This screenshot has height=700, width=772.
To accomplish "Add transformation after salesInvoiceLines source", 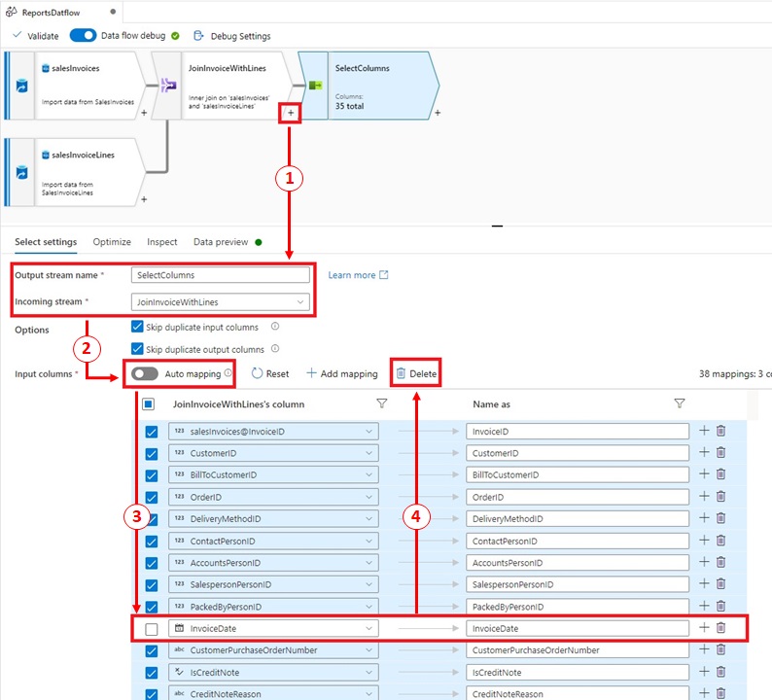I will [x=144, y=199].
